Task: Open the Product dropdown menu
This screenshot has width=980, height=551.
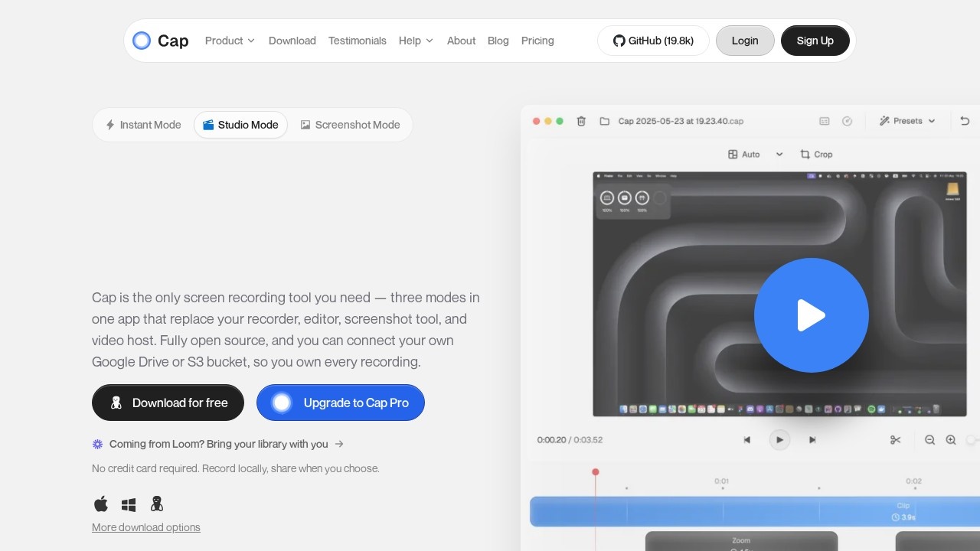Action: pyautogui.click(x=230, y=41)
